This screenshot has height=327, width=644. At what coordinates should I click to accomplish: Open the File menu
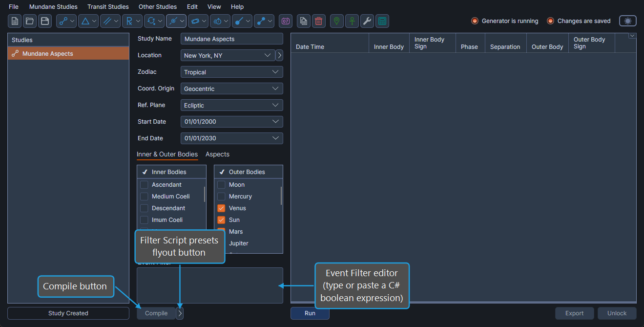[14, 7]
